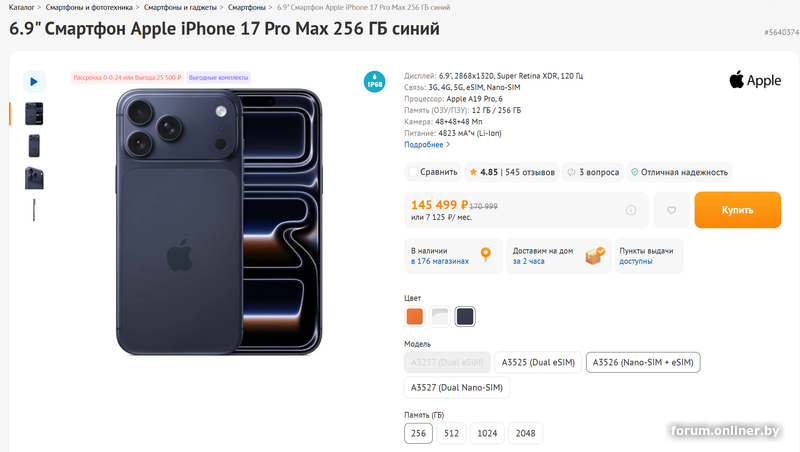Screen dimensions: 800x452
Task: Show the second phone thumbnail image
Action: (x=34, y=146)
